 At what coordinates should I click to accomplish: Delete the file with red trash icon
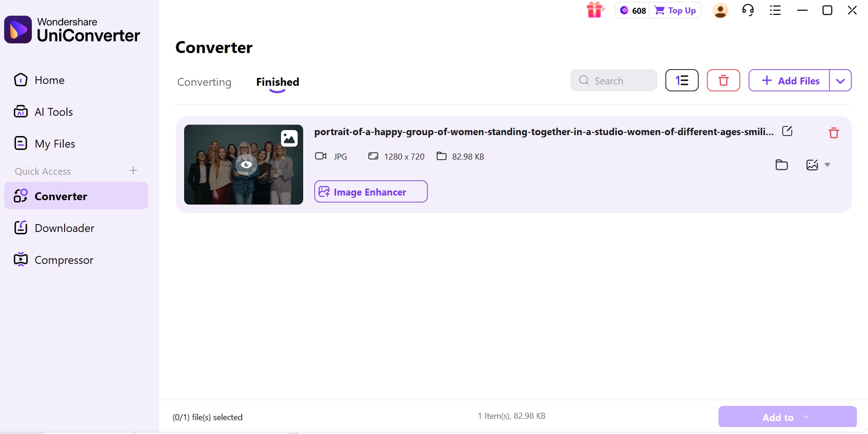coord(834,133)
